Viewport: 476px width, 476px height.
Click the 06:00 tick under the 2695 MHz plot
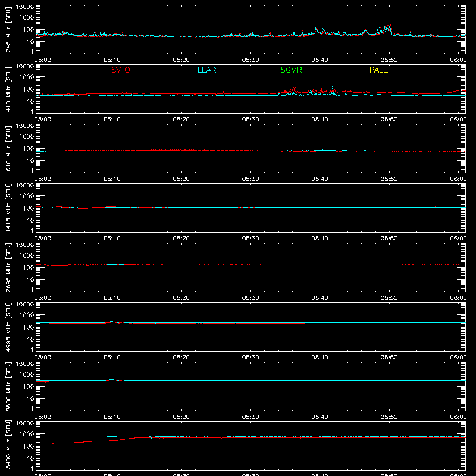click(x=458, y=298)
